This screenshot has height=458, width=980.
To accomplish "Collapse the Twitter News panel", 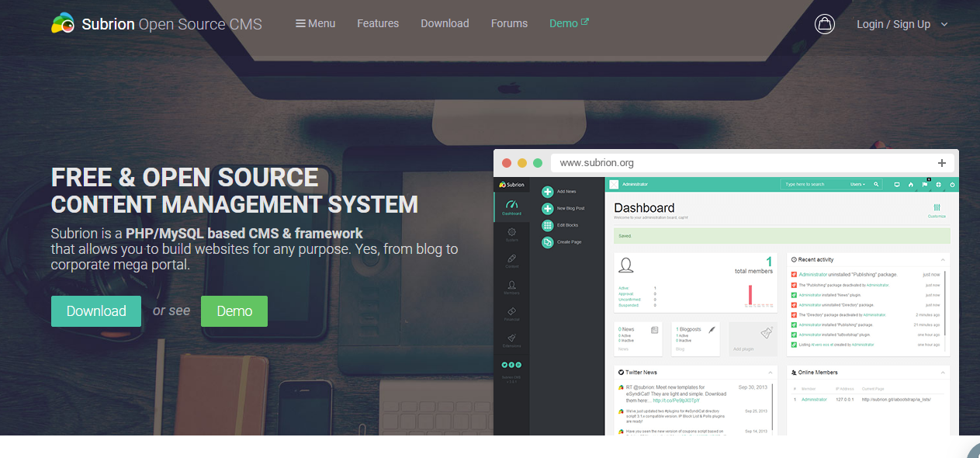I will (x=770, y=373).
